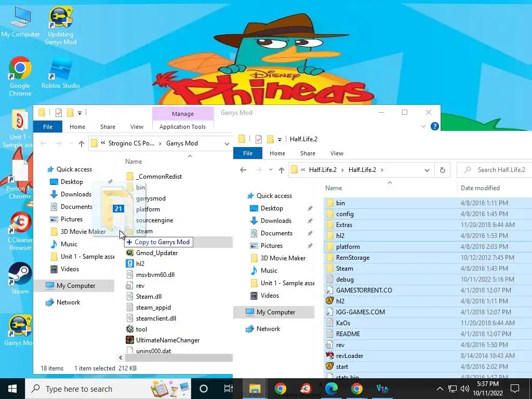Image resolution: width=532 pixels, height=399 pixels.
Task: Expand Half.Life.2 breadcrumb trailing arrow
Action: pos(382,170)
